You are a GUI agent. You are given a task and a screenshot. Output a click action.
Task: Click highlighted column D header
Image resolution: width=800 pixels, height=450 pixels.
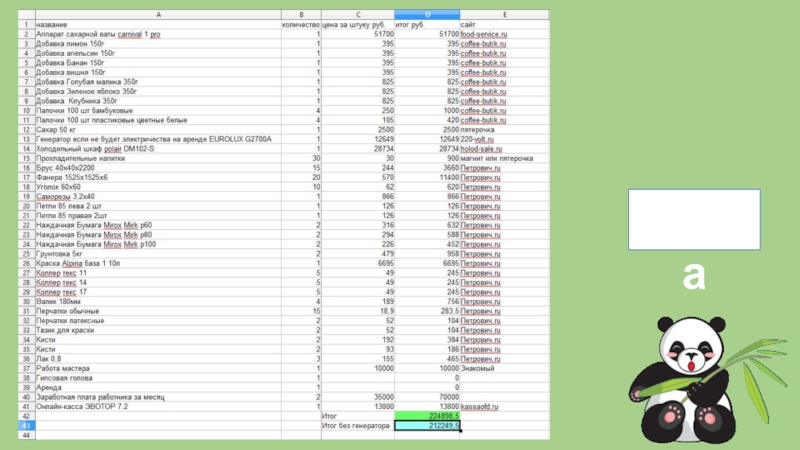[x=427, y=14]
